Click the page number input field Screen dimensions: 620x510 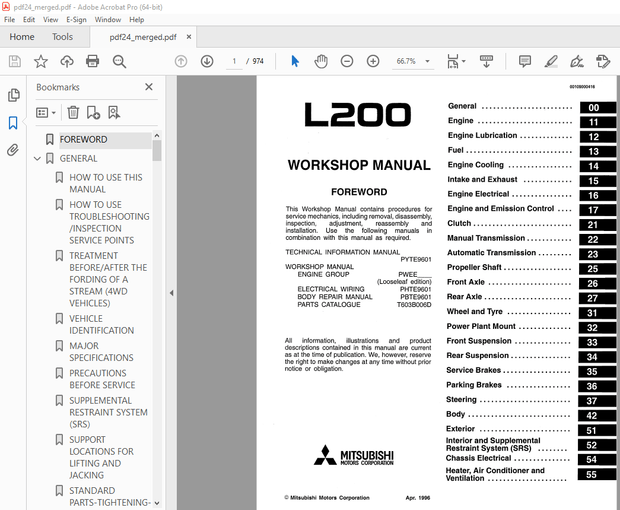click(234, 61)
